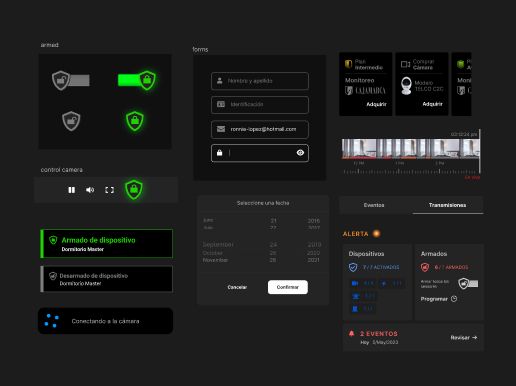Mute the camera volume speaker icon

pyautogui.click(x=90, y=190)
